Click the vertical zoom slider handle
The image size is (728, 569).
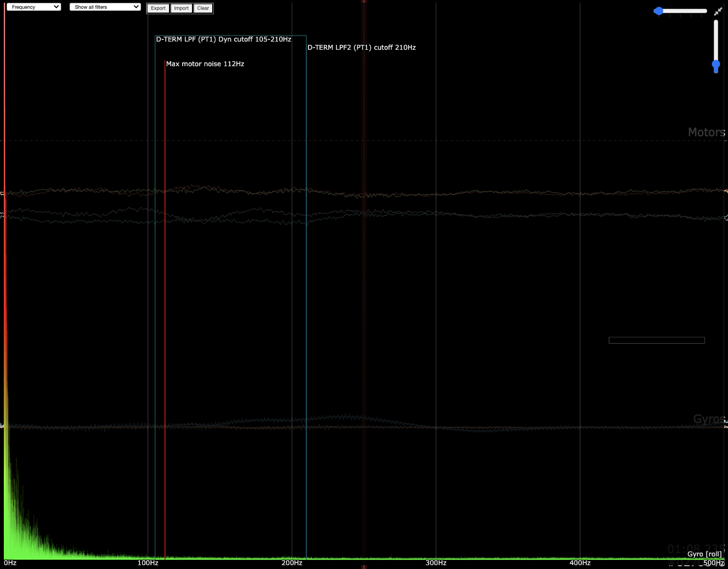click(715, 65)
